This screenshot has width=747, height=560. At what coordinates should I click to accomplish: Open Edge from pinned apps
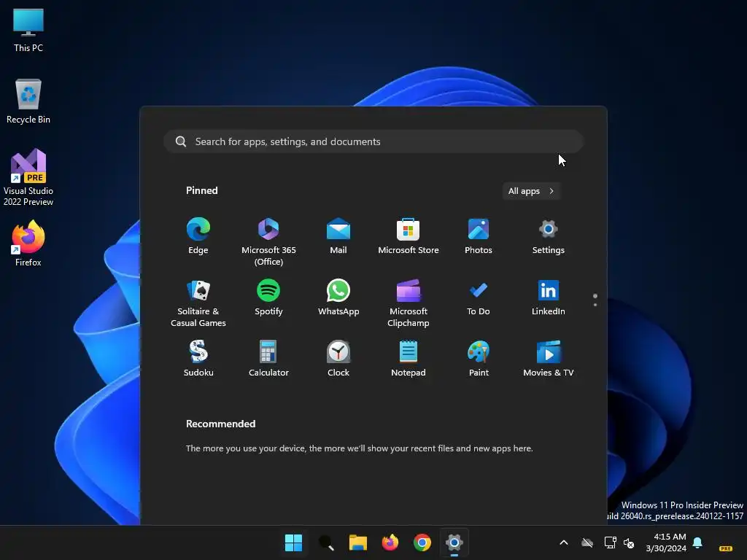click(x=198, y=237)
